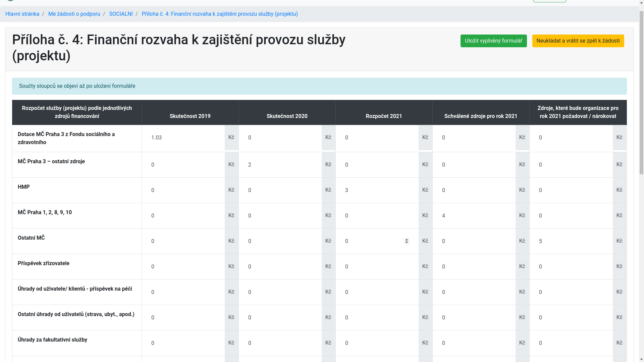Focus Ostatní MČ requested sources field with 5

coord(571,241)
